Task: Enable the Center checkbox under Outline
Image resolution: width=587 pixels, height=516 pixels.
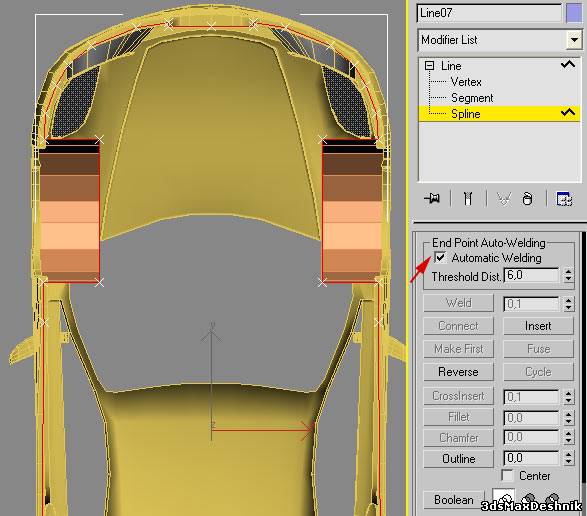Action: click(507, 476)
